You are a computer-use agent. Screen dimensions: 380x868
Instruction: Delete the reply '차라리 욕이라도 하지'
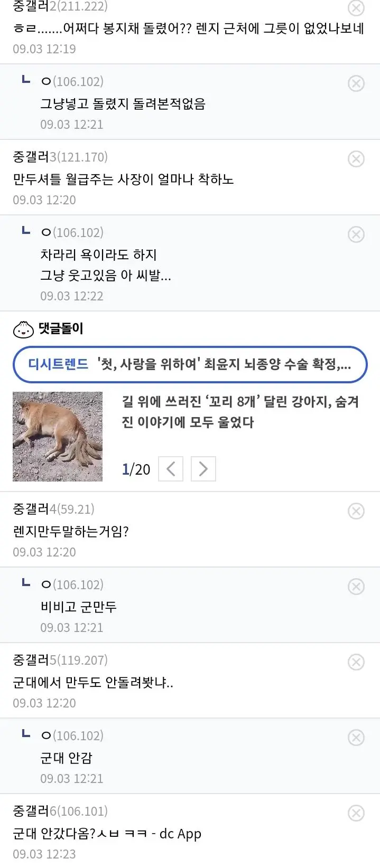(x=356, y=234)
